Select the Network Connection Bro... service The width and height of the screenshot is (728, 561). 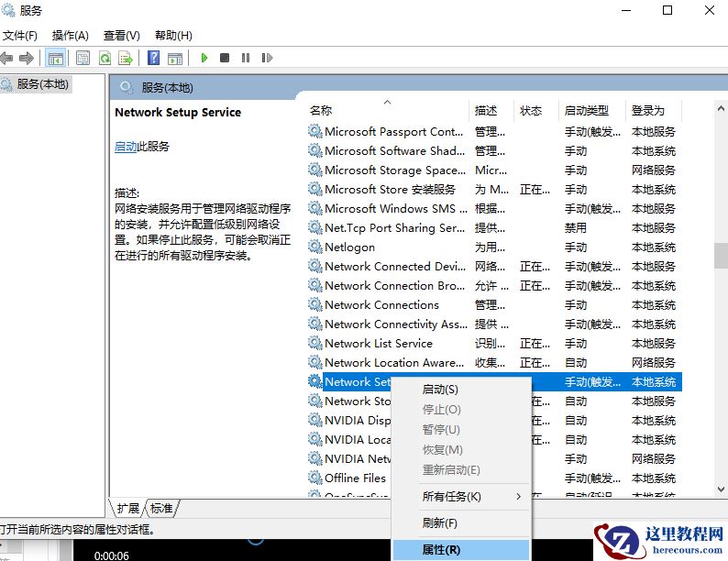pos(494,285)
